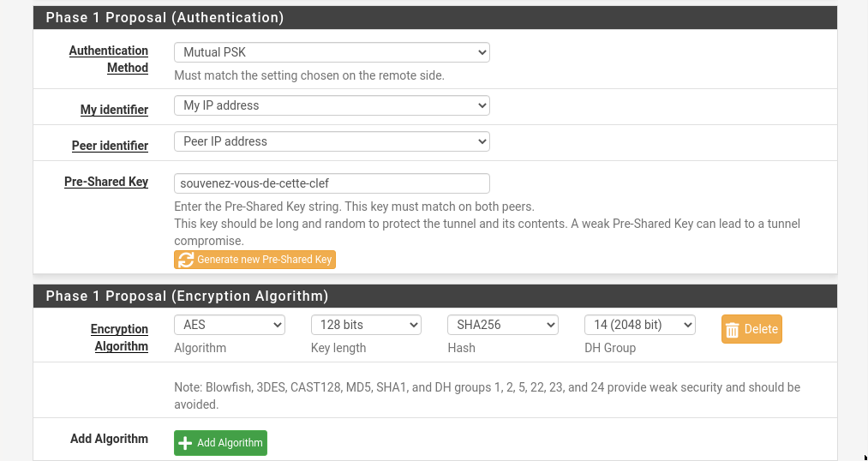Open the Peer identifier dropdown

(x=332, y=141)
